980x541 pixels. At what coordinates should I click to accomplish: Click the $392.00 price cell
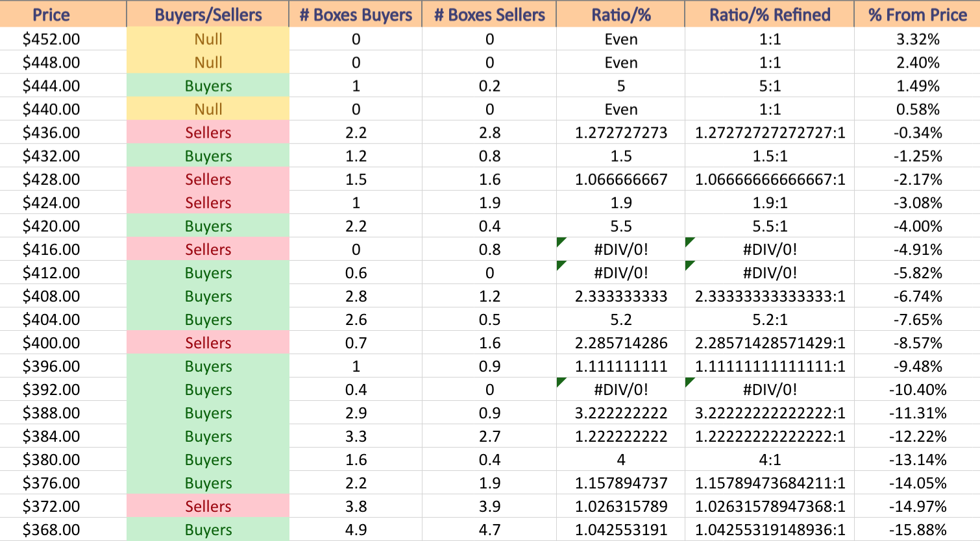coord(63,389)
